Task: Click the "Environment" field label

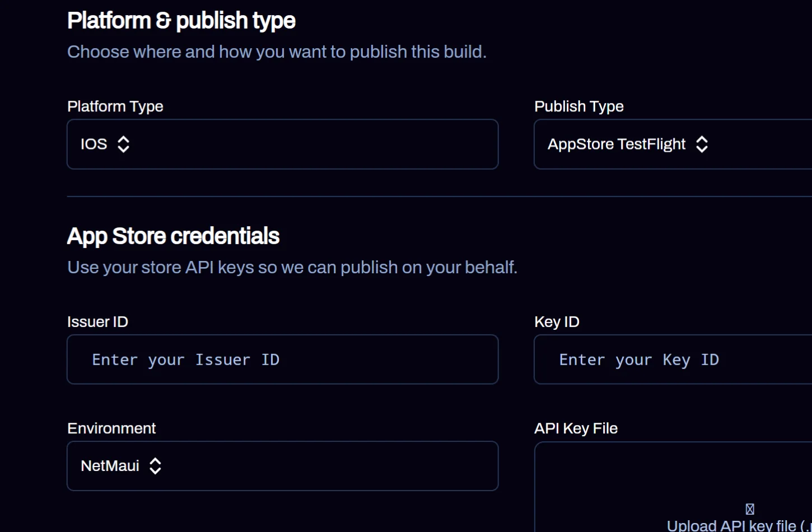Action: tap(111, 428)
